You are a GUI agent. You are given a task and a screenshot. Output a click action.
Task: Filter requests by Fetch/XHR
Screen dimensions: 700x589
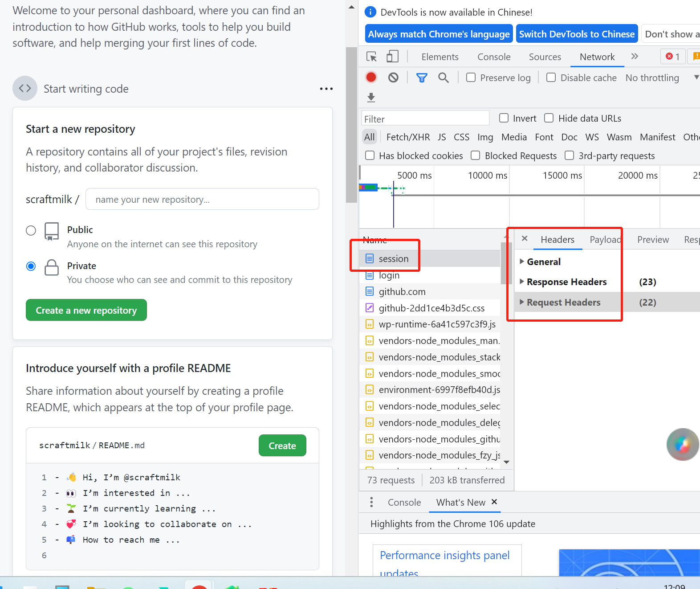(408, 137)
